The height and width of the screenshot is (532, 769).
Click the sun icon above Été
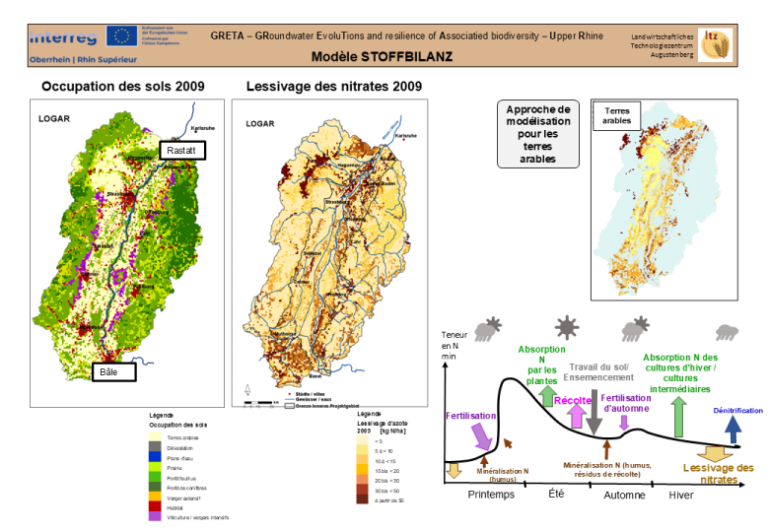coord(567,328)
